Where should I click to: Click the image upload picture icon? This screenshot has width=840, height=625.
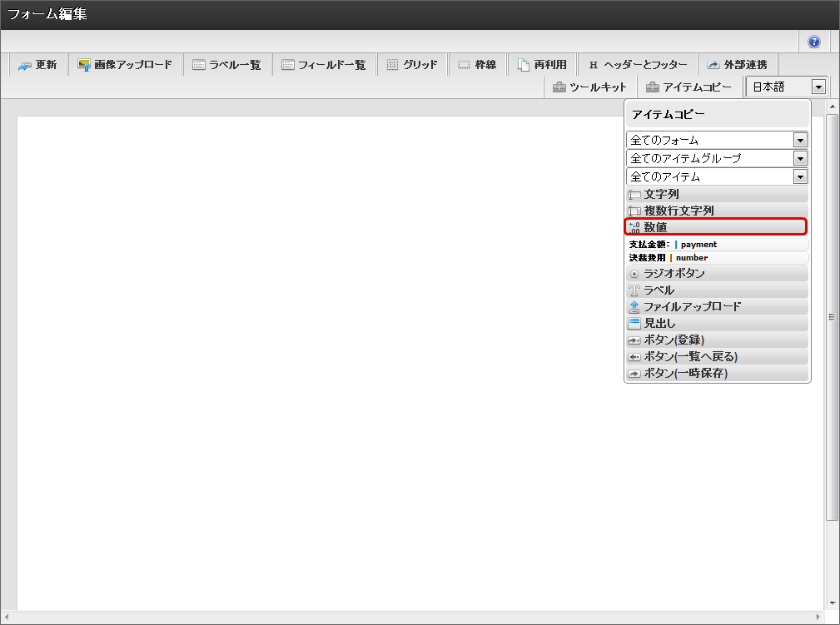tap(84, 65)
